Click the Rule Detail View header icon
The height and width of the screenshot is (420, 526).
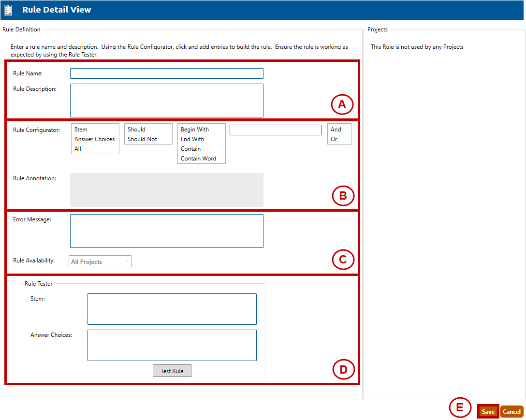coord(8,10)
